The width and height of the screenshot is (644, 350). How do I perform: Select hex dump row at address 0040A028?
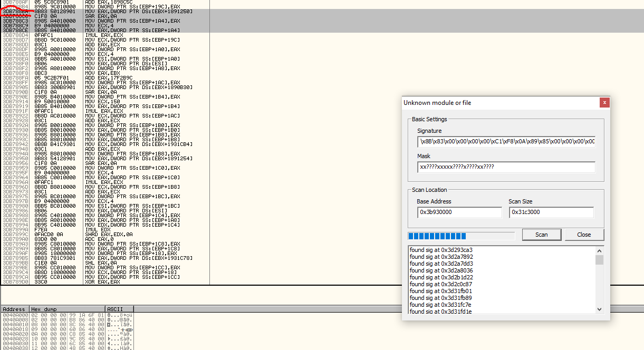pos(67,338)
